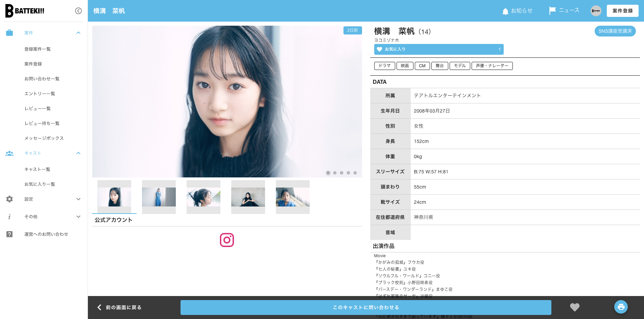
Task: Click テアトルエンターテインメント affiliation value
Action: pos(447,96)
